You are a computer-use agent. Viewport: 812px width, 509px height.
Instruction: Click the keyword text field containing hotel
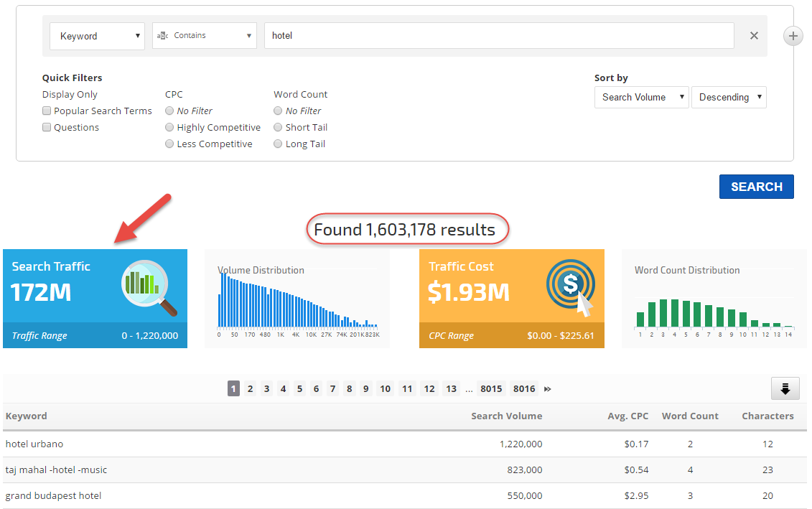click(499, 36)
